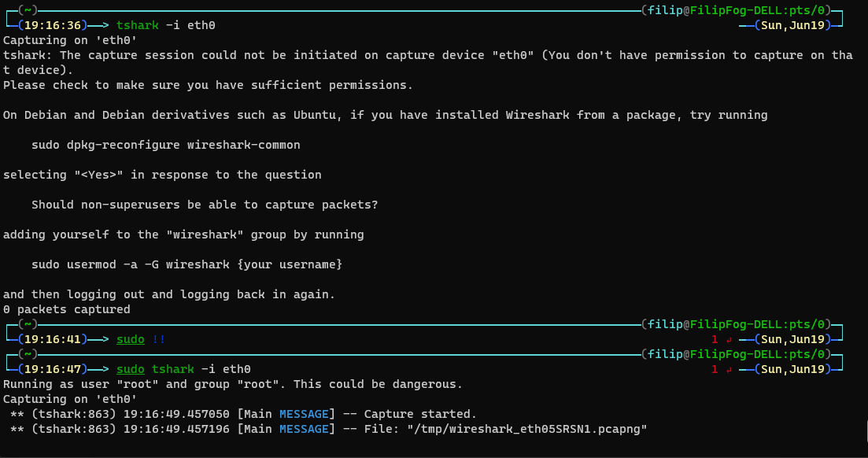Click the "0 packets captured" output line
This screenshot has height=458, width=868.
(x=67, y=309)
